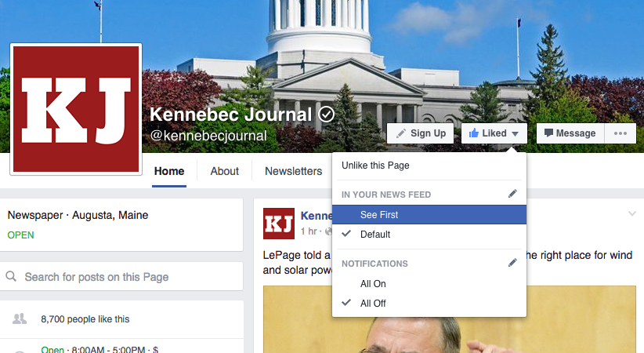The width and height of the screenshot is (644, 353).
Task: Select Default news feed option
Action: point(375,235)
